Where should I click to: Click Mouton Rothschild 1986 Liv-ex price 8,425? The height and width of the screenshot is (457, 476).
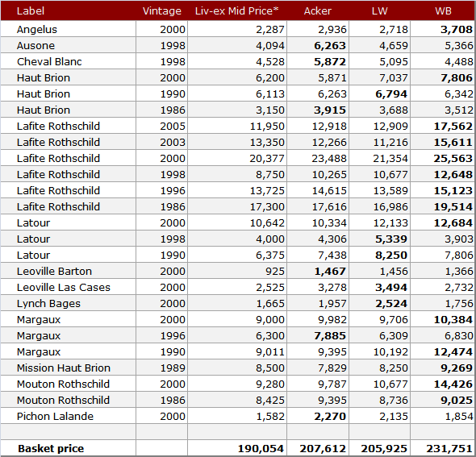270,400
